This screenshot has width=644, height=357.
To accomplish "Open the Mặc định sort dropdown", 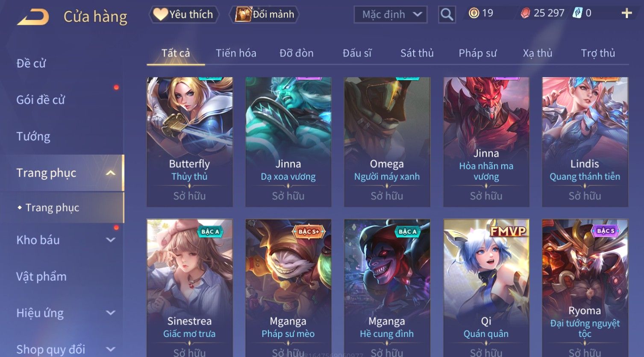I will pos(391,15).
